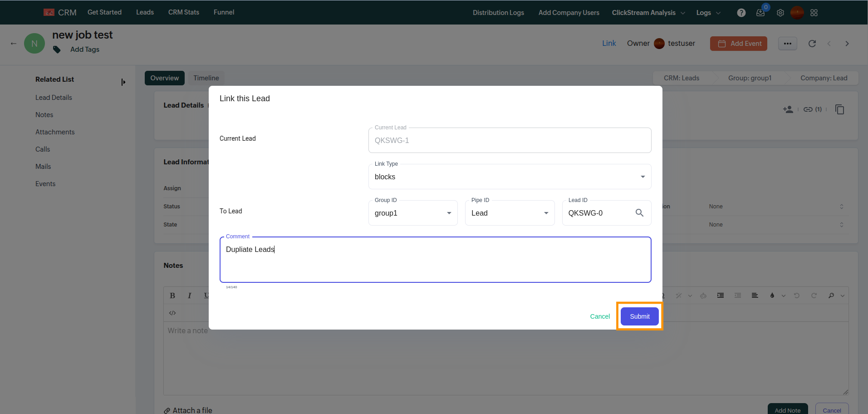This screenshot has width=868, height=414.
Task: Undo in notes editor
Action: click(x=797, y=296)
